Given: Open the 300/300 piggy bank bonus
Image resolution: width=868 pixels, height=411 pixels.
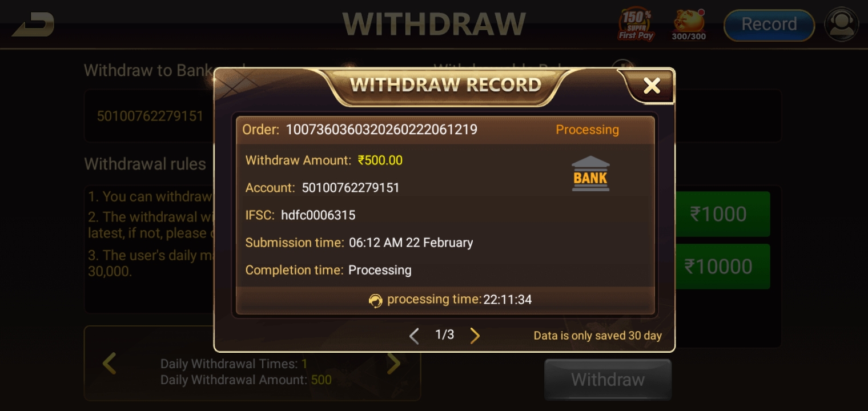Looking at the screenshot, I should (689, 25).
